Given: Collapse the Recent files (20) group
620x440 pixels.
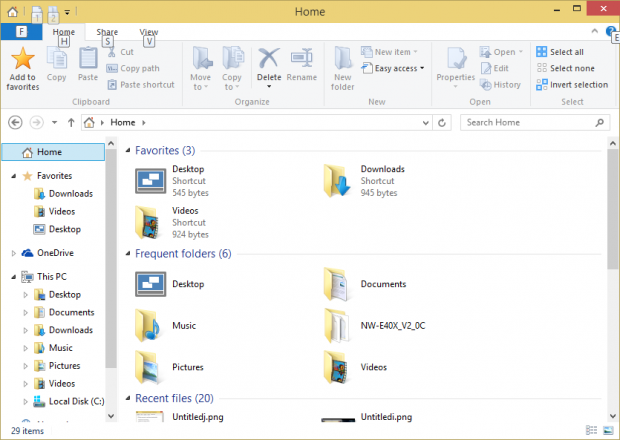Looking at the screenshot, I should [128, 398].
